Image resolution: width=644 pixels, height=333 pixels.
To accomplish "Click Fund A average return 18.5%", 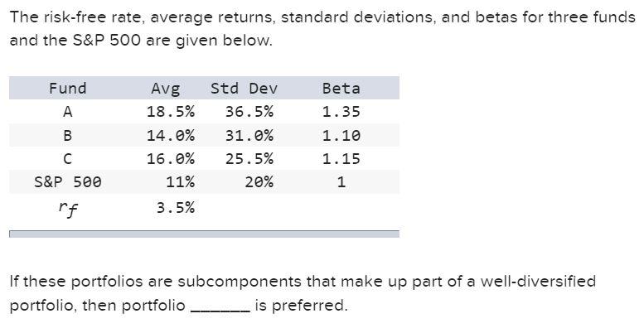I will click(x=171, y=112).
